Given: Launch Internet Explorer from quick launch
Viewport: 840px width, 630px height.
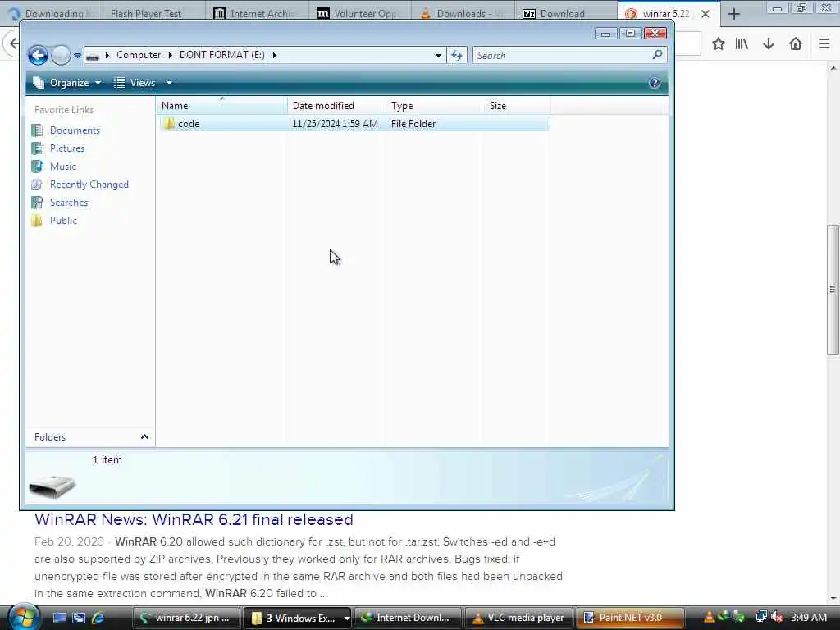Looking at the screenshot, I should (x=98, y=619).
